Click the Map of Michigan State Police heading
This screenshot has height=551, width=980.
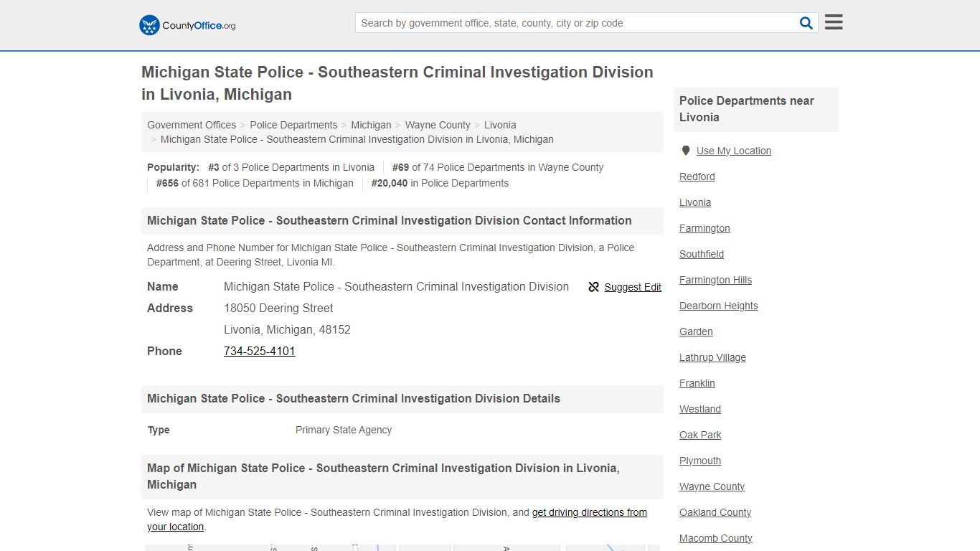(x=383, y=476)
